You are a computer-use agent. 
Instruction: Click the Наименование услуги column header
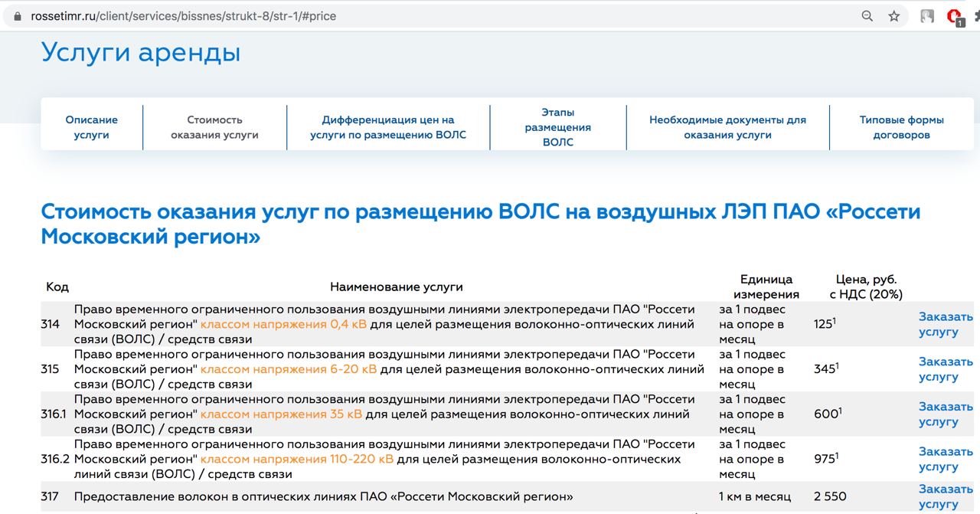tap(397, 286)
